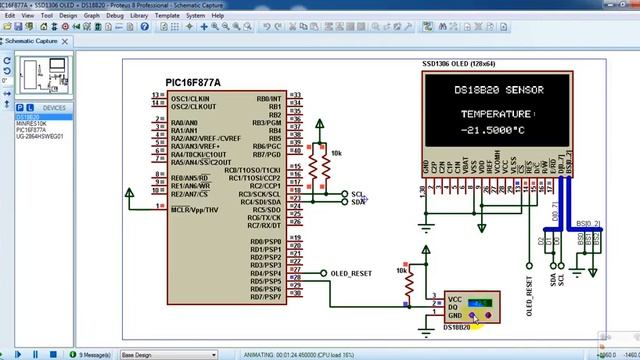The width and height of the screenshot is (640, 360).
Task: Switch to Schematic Capture tab
Action: click(x=31, y=41)
